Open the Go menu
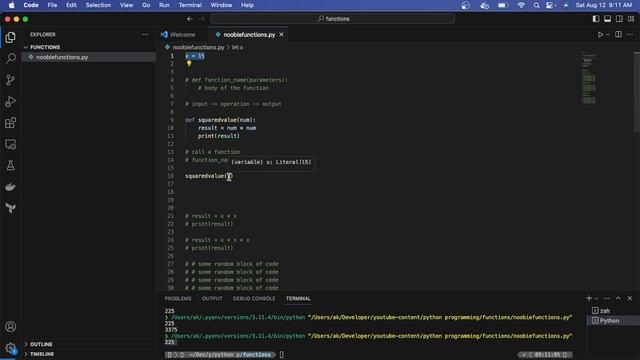The image size is (640, 360). point(146,5)
